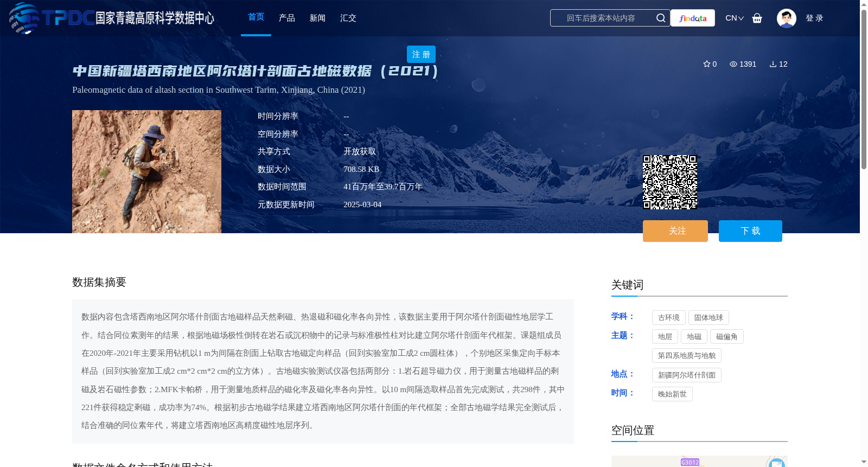Open the 新闻 menu item
Viewport: 868px width, 467px height.
[317, 18]
